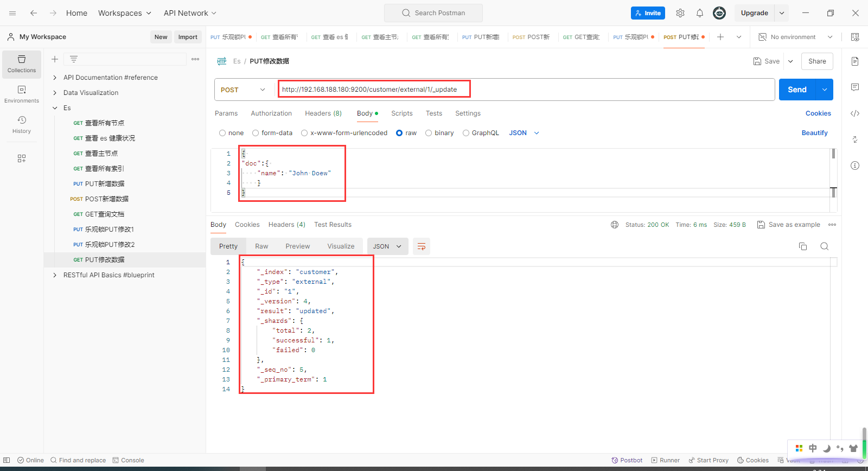Click the Share button
The width and height of the screenshot is (868, 471).
click(817, 61)
